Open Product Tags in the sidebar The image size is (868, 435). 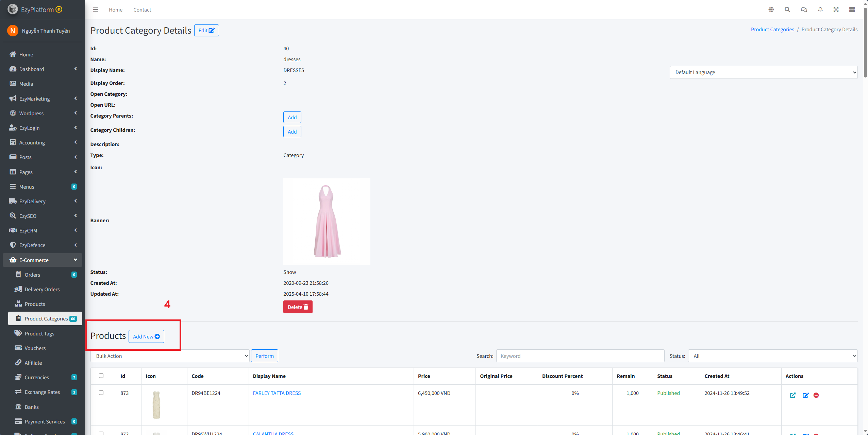(39, 333)
